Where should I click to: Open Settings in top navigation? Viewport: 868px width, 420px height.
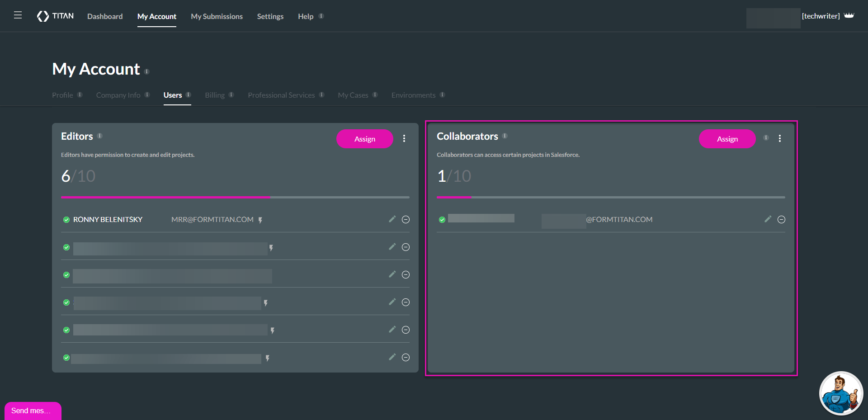point(270,16)
